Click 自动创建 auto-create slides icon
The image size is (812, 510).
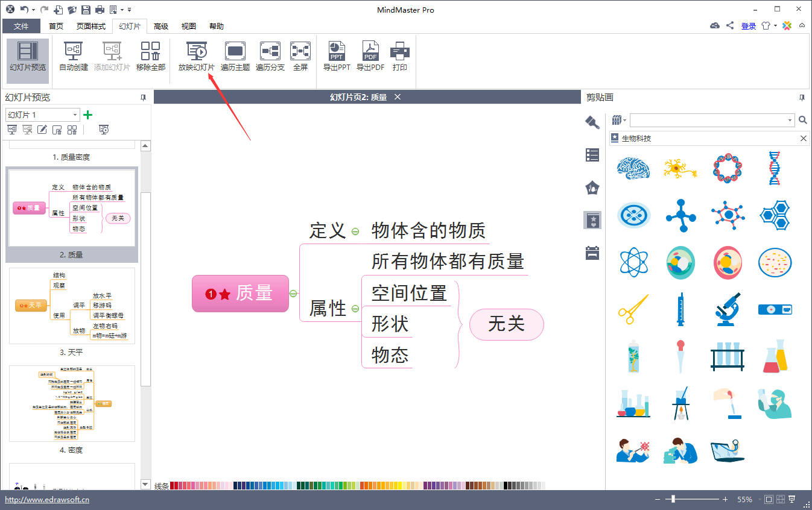[74, 51]
